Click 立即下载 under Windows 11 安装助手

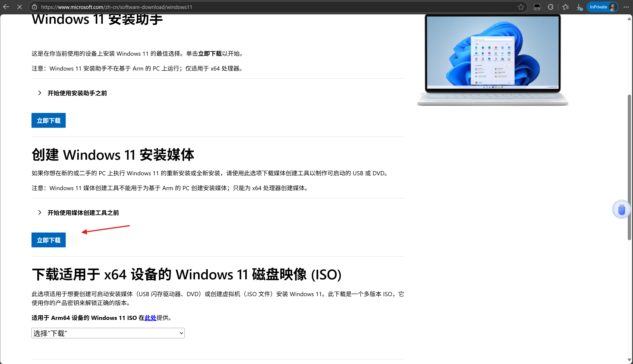point(49,120)
